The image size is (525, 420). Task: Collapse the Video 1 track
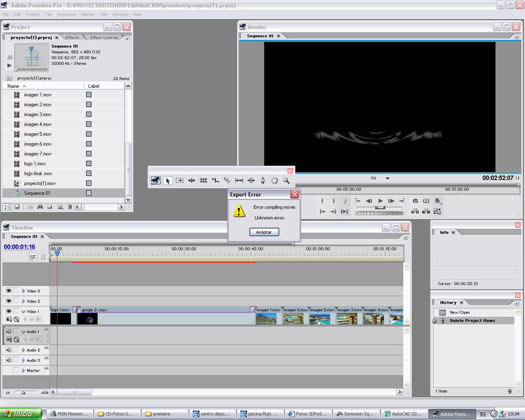point(23,312)
